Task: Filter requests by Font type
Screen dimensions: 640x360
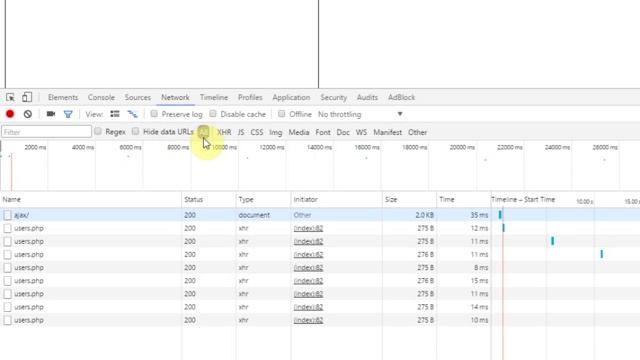Action: (323, 132)
